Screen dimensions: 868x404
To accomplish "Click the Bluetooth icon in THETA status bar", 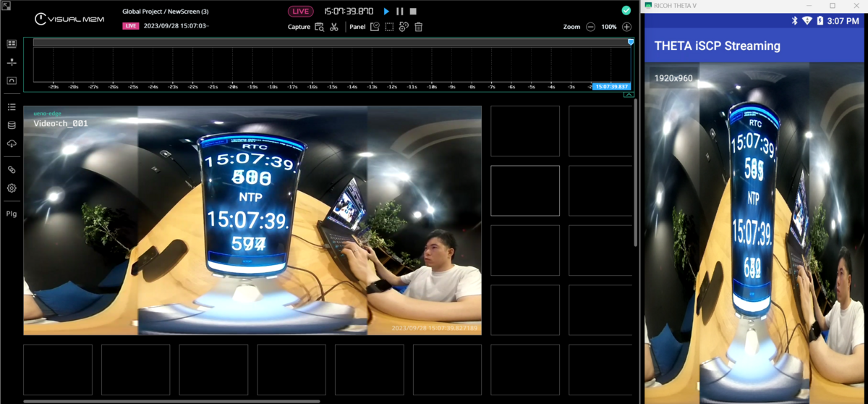I will (794, 21).
